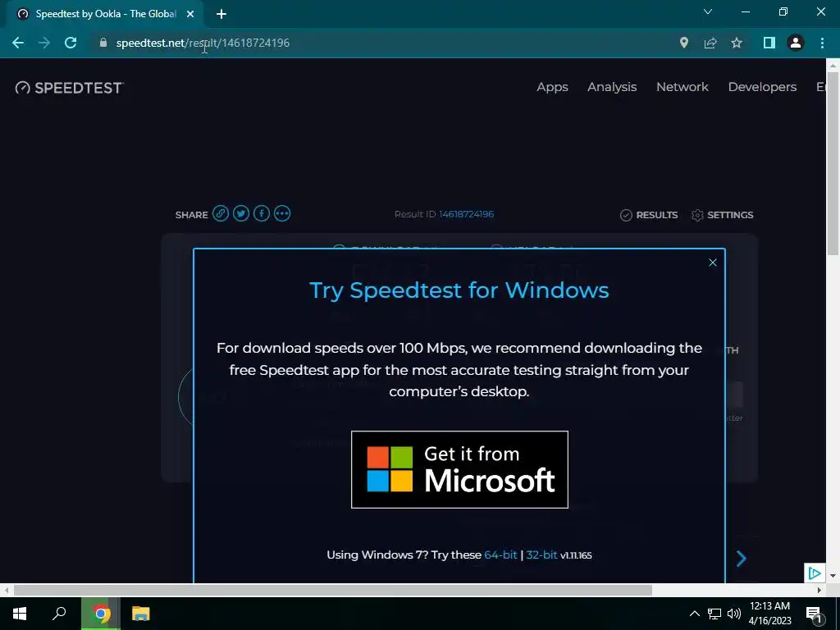The height and width of the screenshot is (630, 840).
Task: Open the Analysis menu item
Action: point(612,87)
